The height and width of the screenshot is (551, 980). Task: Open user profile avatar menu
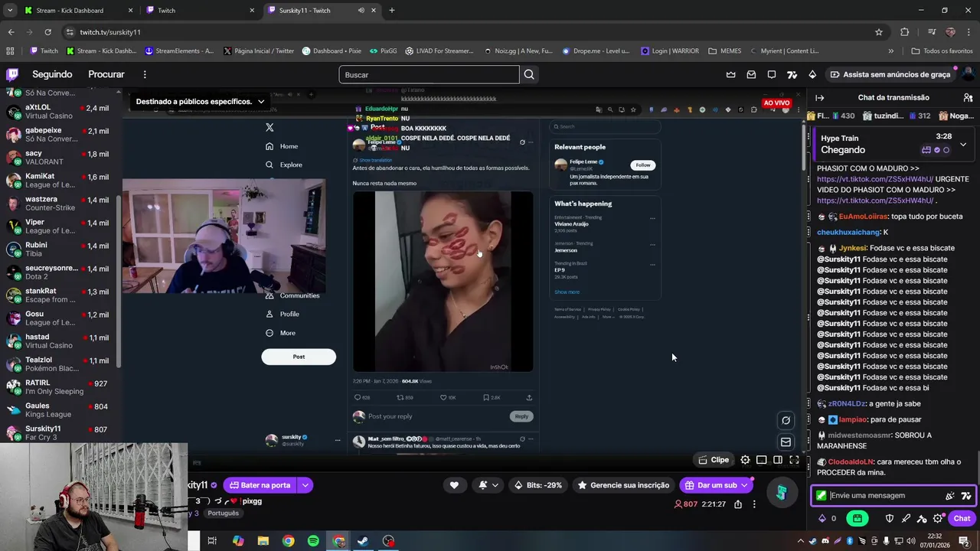pos(968,74)
